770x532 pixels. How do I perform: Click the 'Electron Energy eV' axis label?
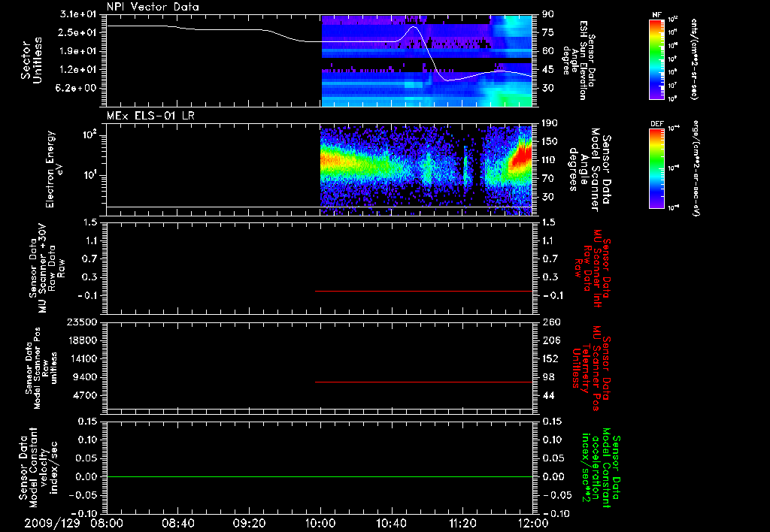point(54,169)
